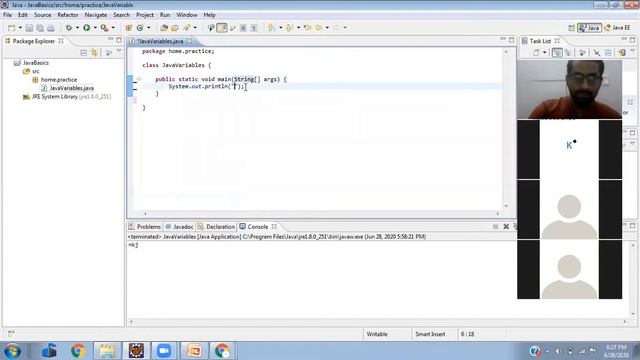
Task: Start the Debug bug icon
Action: coord(69,28)
